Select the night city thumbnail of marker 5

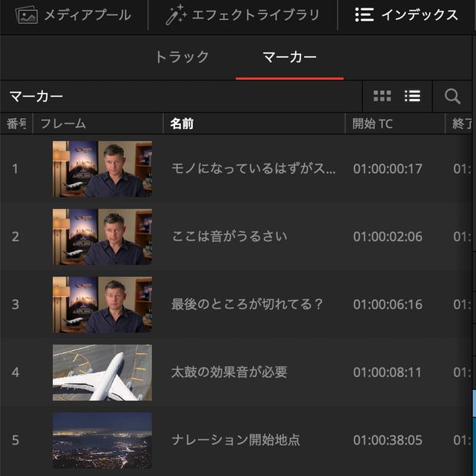click(102, 440)
